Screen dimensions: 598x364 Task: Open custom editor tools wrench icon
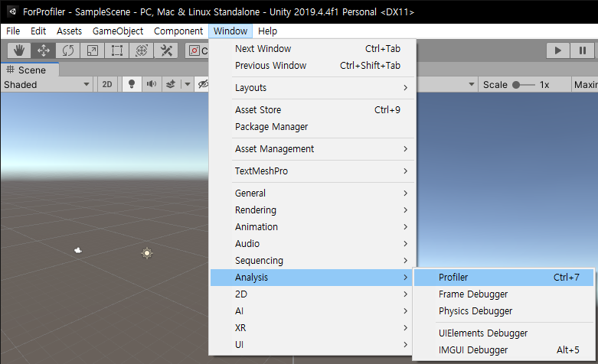pyautogui.click(x=166, y=50)
